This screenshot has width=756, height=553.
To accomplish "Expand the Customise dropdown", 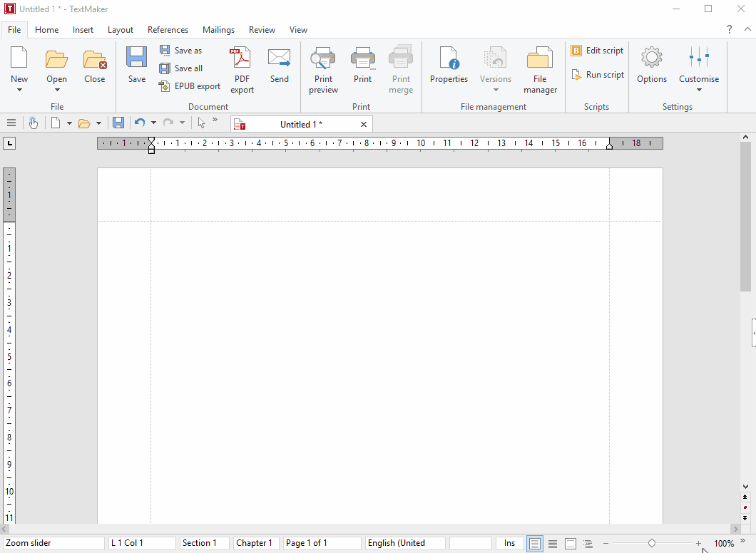I will coord(698,90).
